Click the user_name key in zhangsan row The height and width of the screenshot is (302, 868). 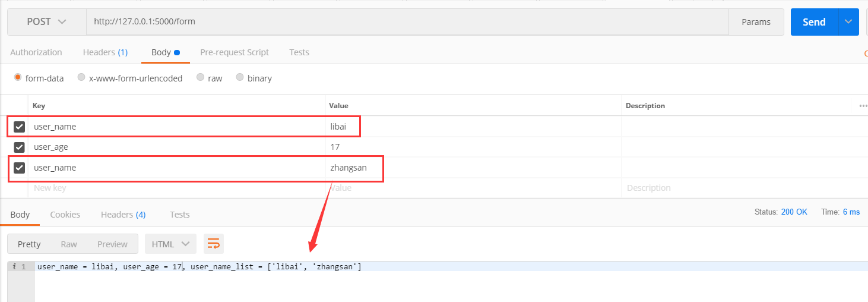176,168
